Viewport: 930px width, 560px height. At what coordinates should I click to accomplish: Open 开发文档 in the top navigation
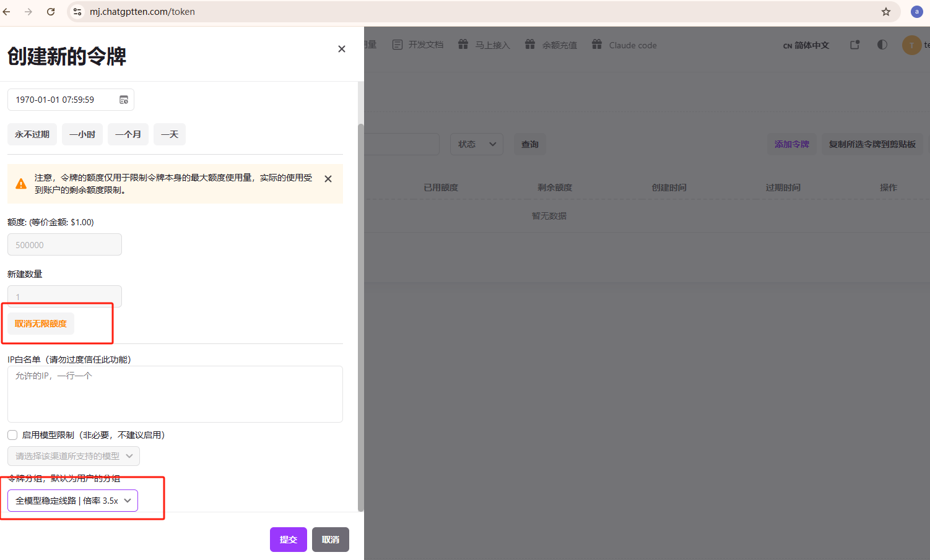(x=425, y=45)
